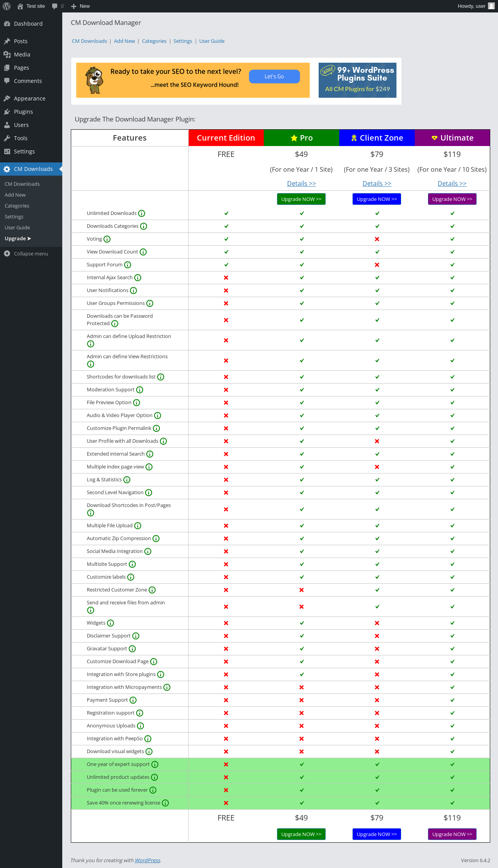Click the Support Forum info icon
Image resolution: width=498 pixels, height=868 pixels.
click(128, 265)
